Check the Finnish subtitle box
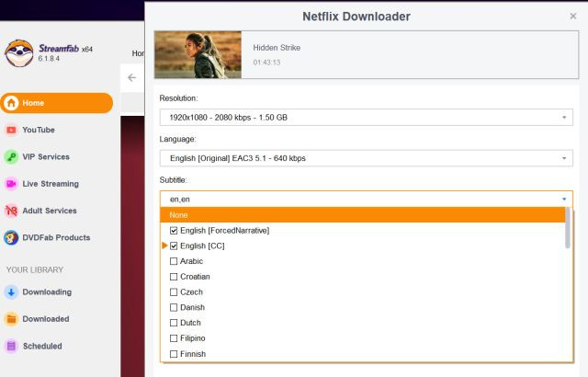Screen dimensions: 588x377 pos(174,354)
